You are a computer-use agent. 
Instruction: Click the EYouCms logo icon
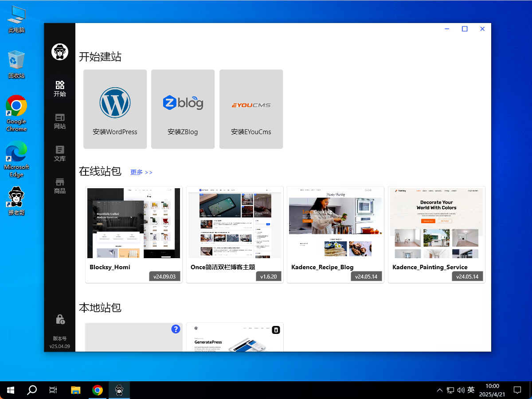pyautogui.click(x=251, y=105)
